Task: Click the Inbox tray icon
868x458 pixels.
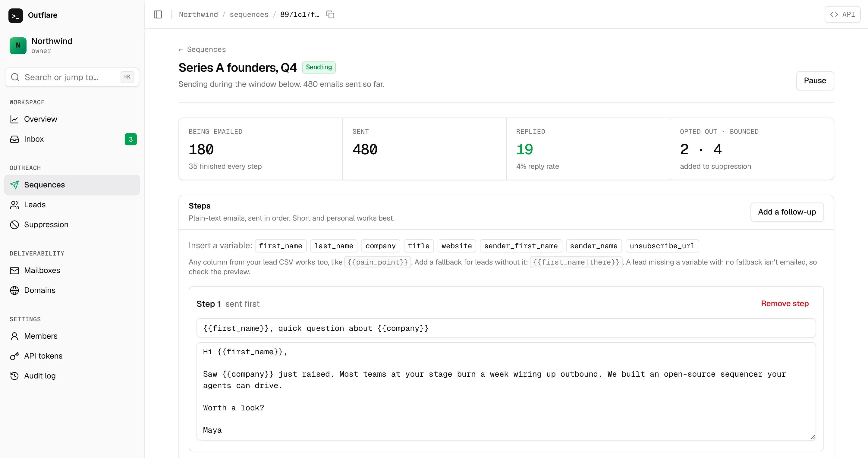Action: [x=14, y=139]
